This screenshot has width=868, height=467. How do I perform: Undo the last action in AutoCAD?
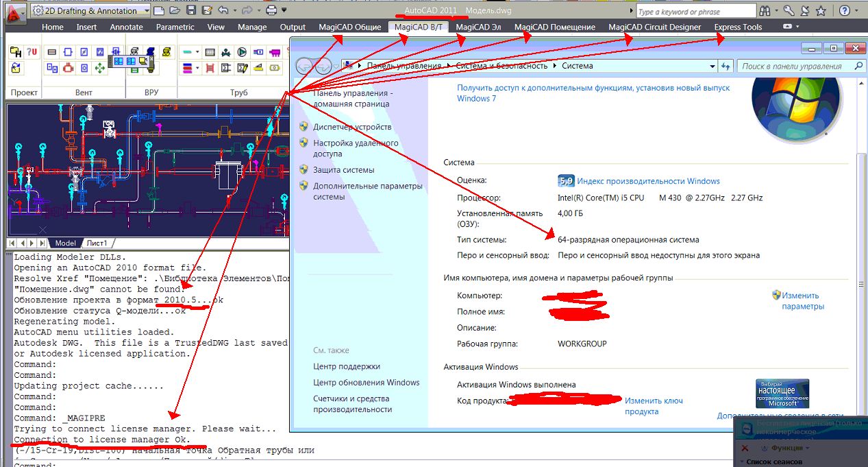(x=223, y=11)
